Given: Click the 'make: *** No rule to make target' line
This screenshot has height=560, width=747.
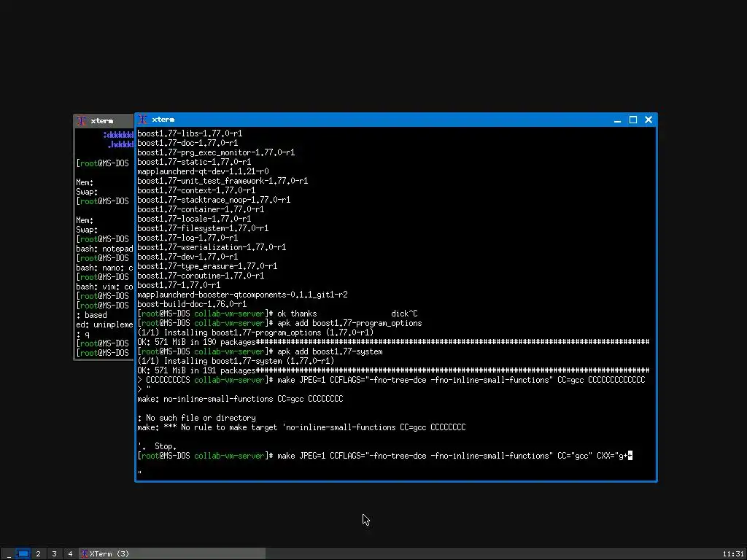Looking at the screenshot, I should [x=301, y=427].
